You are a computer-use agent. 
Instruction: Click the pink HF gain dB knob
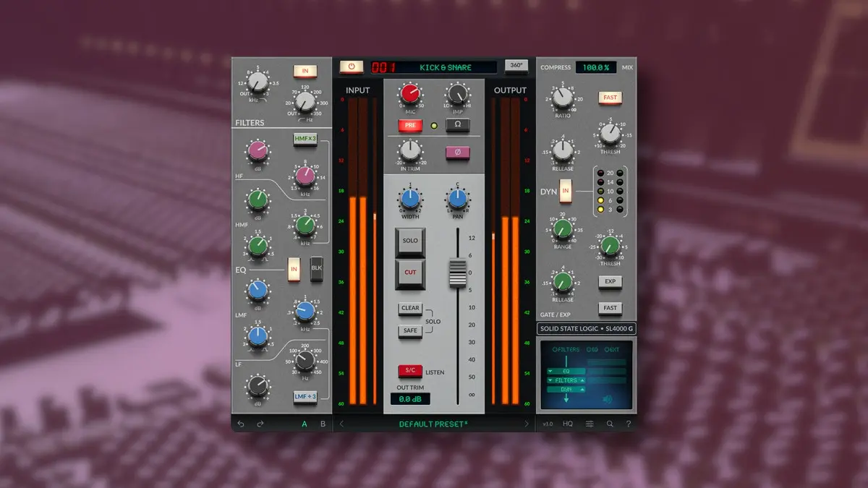pyautogui.click(x=258, y=151)
